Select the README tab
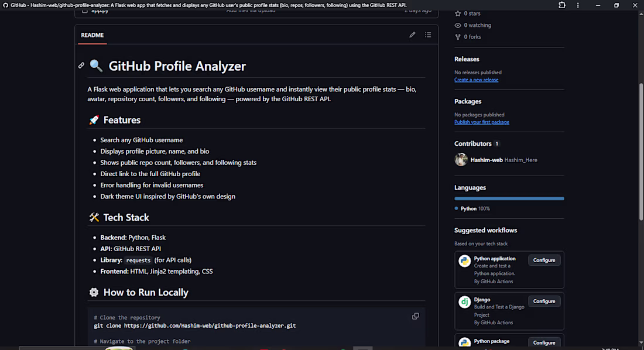The height and width of the screenshot is (350, 644). 93,35
